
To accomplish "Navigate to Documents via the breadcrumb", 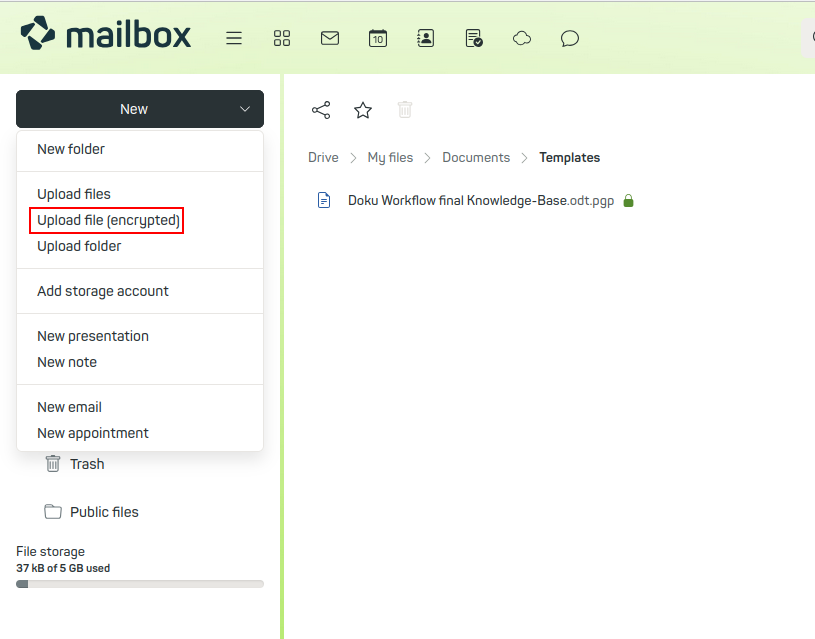I will point(476,157).
